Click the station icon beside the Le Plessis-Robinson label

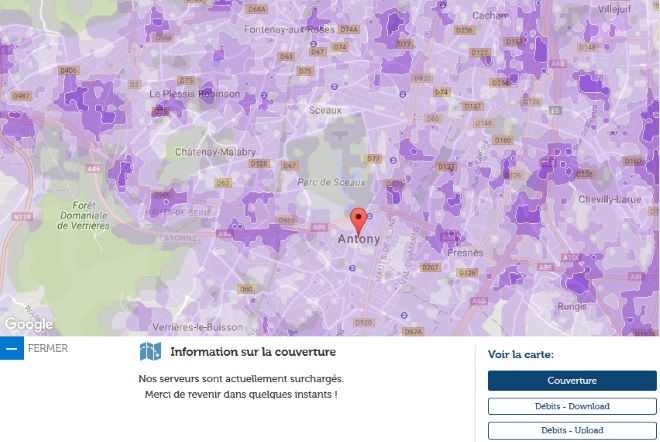tap(264, 95)
